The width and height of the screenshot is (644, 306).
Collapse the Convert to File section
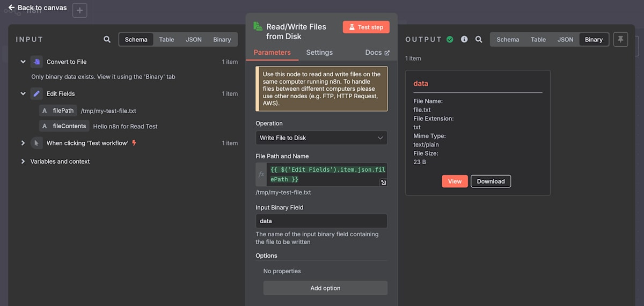[x=23, y=62]
